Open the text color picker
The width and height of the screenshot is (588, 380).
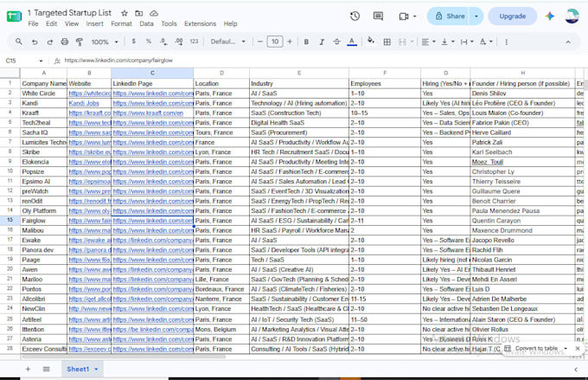pyautogui.click(x=352, y=42)
